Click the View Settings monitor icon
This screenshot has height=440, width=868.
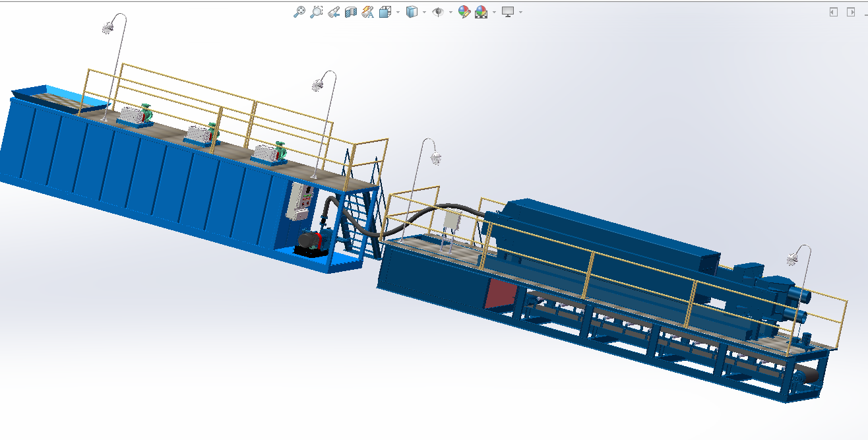click(x=507, y=12)
